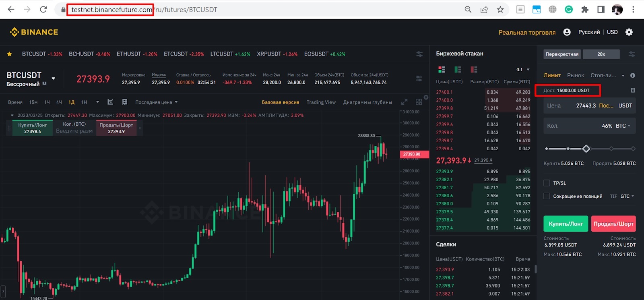Open the TIF GTC dropdown
Viewport: 644px width, 300px height.
(x=627, y=196)
